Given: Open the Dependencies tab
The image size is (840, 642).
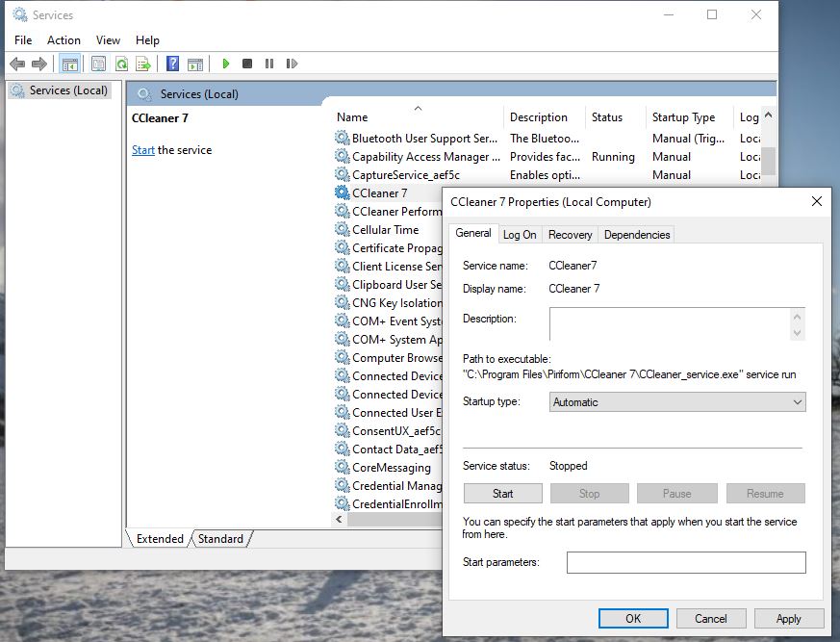Looking at the screenshot, I should [637, 234].
